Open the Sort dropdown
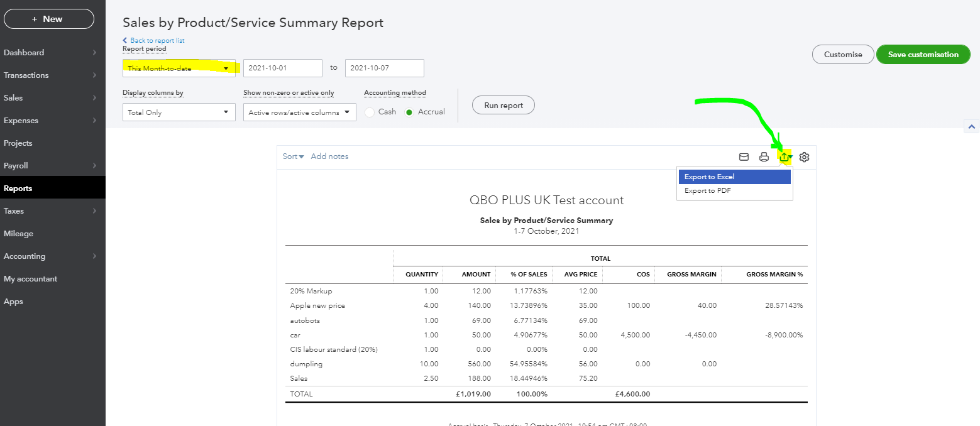Image resolution: width=980 pixels, height=426 pixels. point(293,156)
